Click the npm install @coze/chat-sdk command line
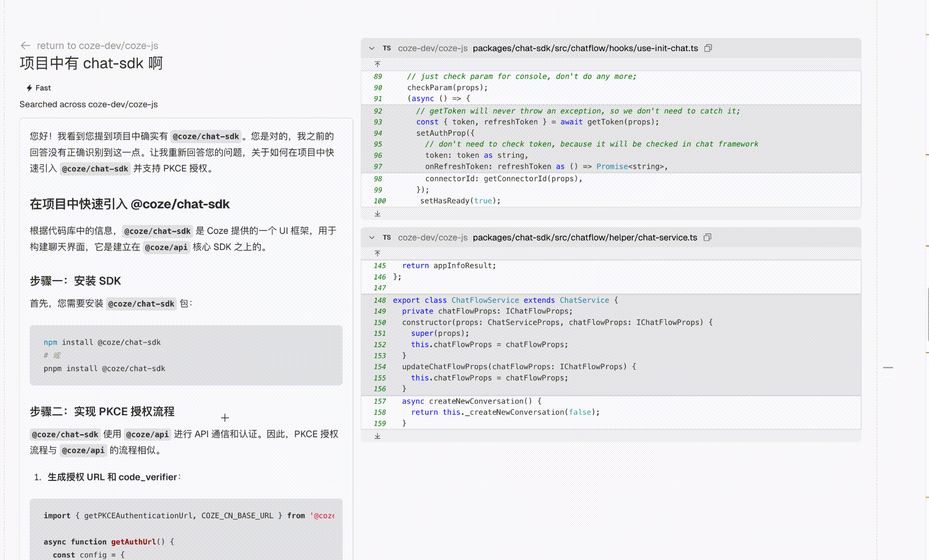 [102, 343]
